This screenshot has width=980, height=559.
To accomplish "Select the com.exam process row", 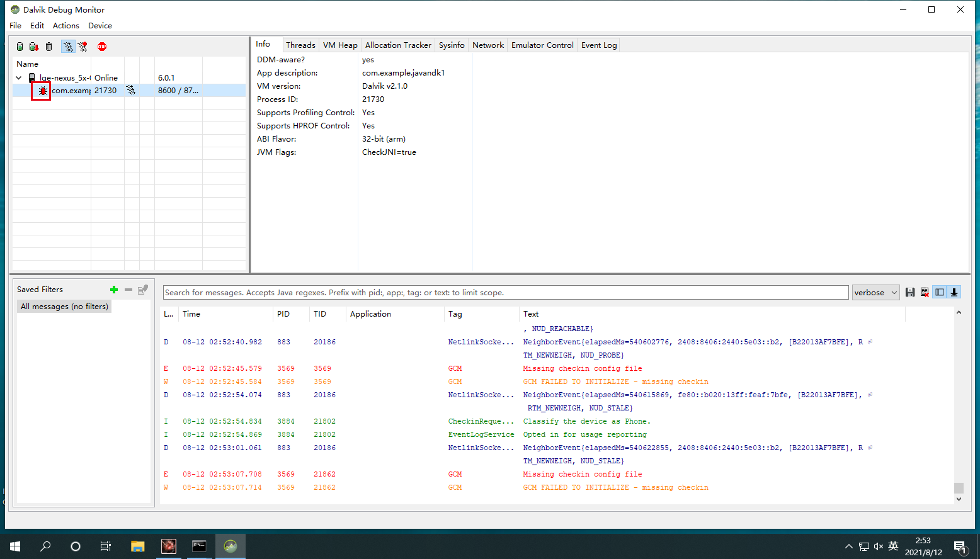I will (x=129, y=91).
